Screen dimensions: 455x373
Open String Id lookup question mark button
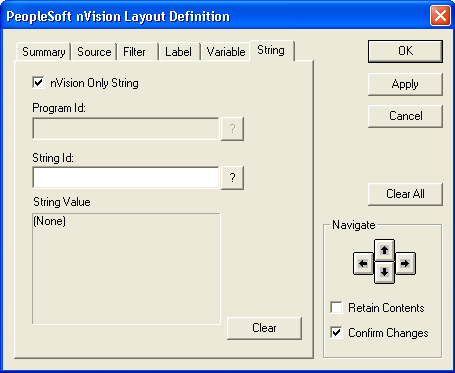(x=232, y=178)
